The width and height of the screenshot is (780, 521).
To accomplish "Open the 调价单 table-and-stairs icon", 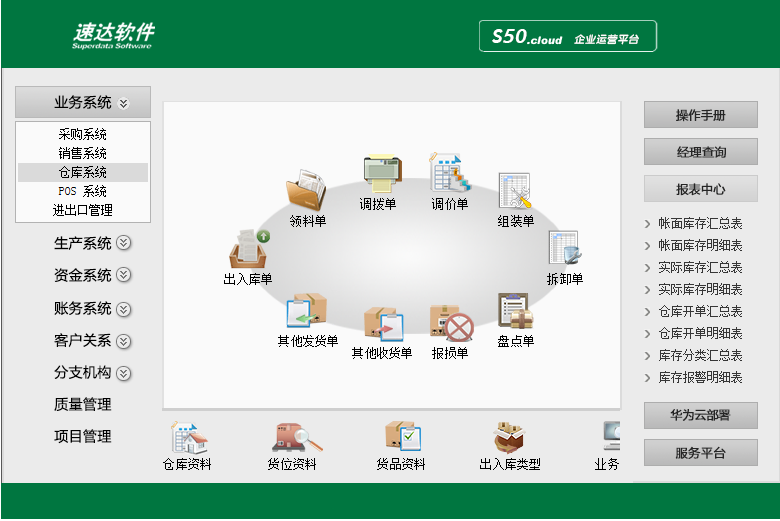I will click(450, 172).
